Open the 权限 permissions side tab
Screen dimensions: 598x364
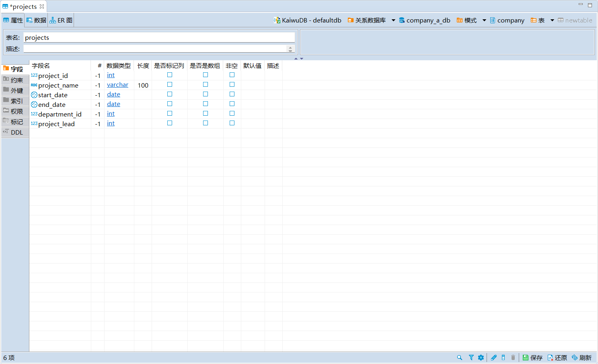pos(15,111)
